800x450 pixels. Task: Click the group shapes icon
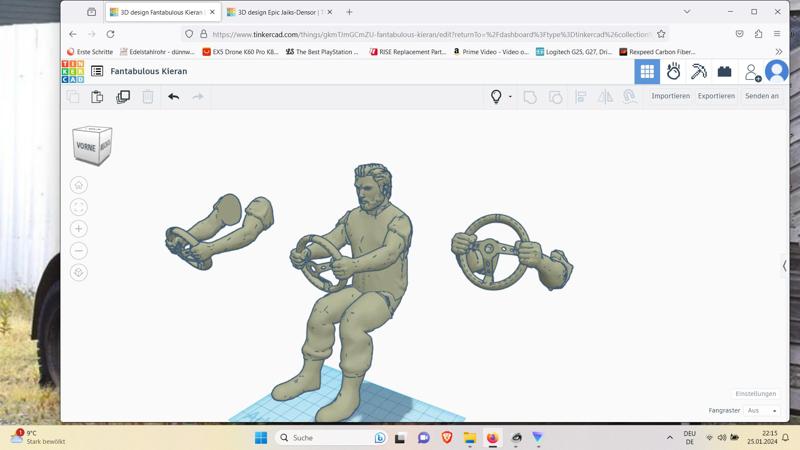[530, 97]
